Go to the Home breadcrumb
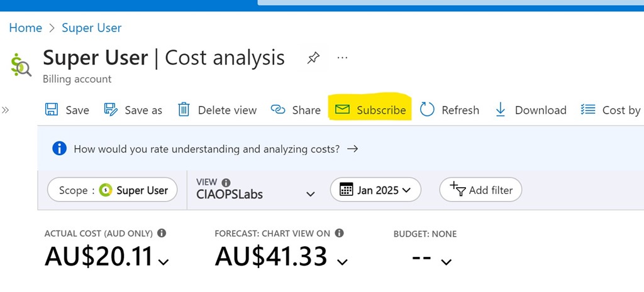Screen dimensions: 644x292 pos(25,28)
